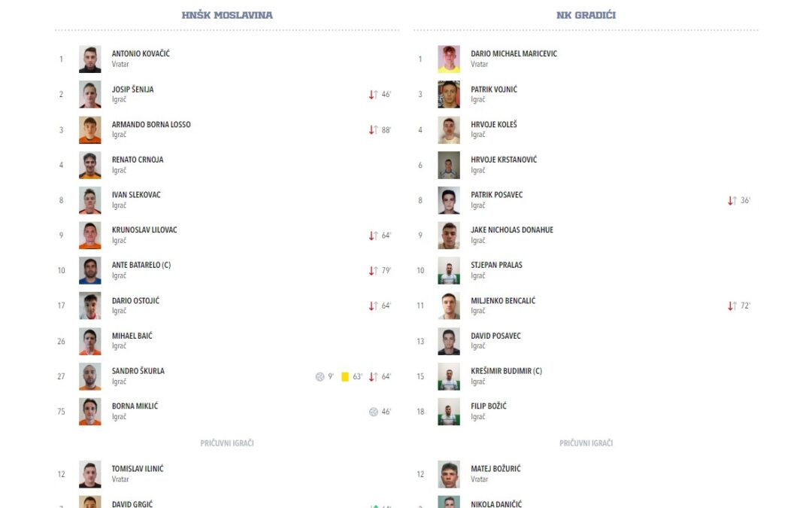
Task: Click substitution icon in Dario Ostojić row
Action: [x=373, y=306]
